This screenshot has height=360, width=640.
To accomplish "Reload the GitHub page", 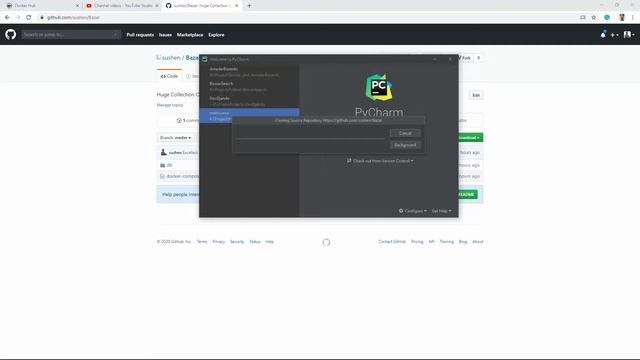I will coord(29,18).
